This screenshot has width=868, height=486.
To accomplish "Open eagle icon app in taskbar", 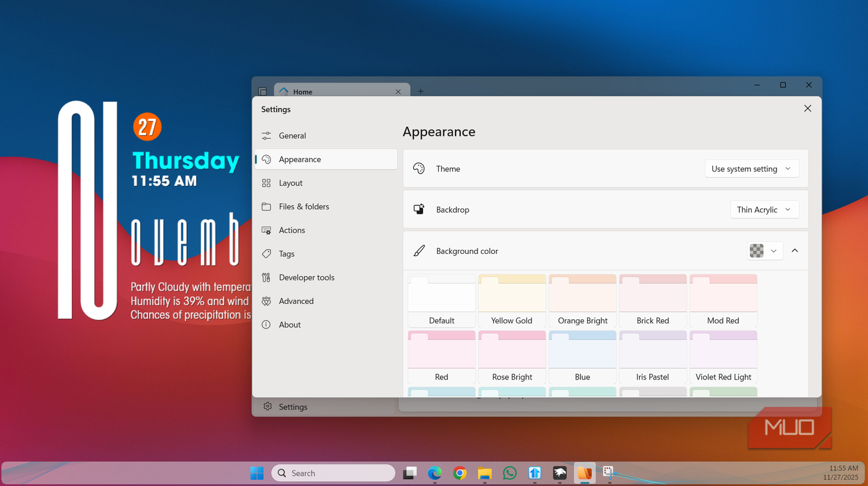I will coord(560,473).
